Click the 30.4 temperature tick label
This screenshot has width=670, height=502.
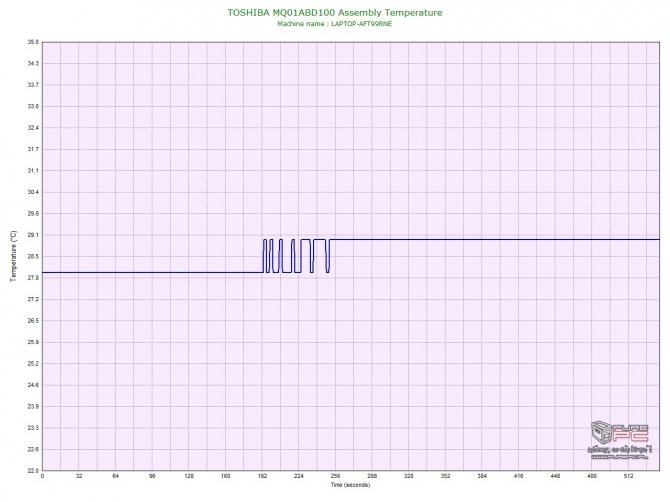[33, 192]
